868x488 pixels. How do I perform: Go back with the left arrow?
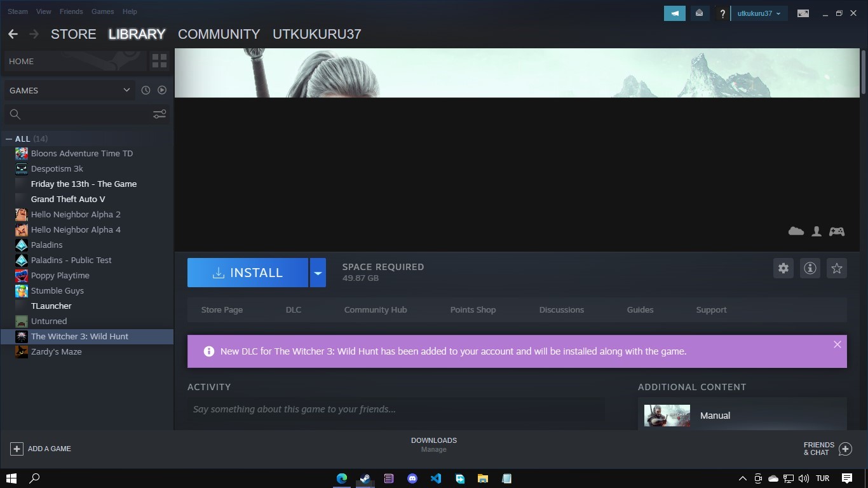coord(13,34)
